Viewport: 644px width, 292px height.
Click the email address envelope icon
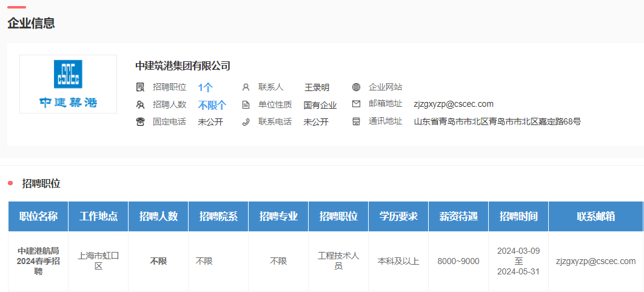point(356,104)
